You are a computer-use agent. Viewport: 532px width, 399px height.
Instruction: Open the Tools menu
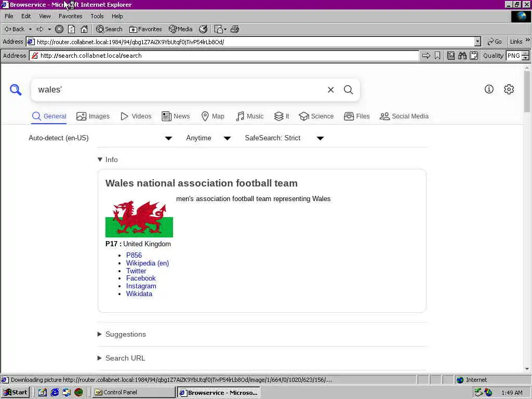pos(97,16)
